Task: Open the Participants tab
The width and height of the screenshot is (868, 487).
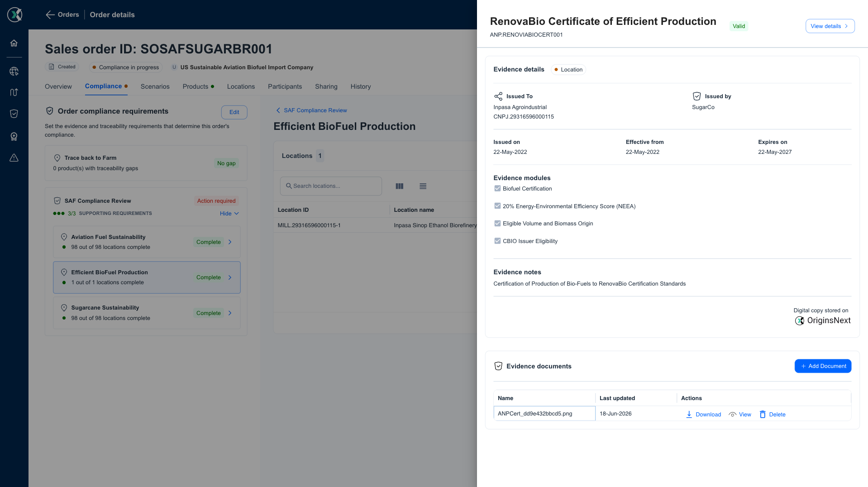Action: pyautogui.click(x=285, y=86)
